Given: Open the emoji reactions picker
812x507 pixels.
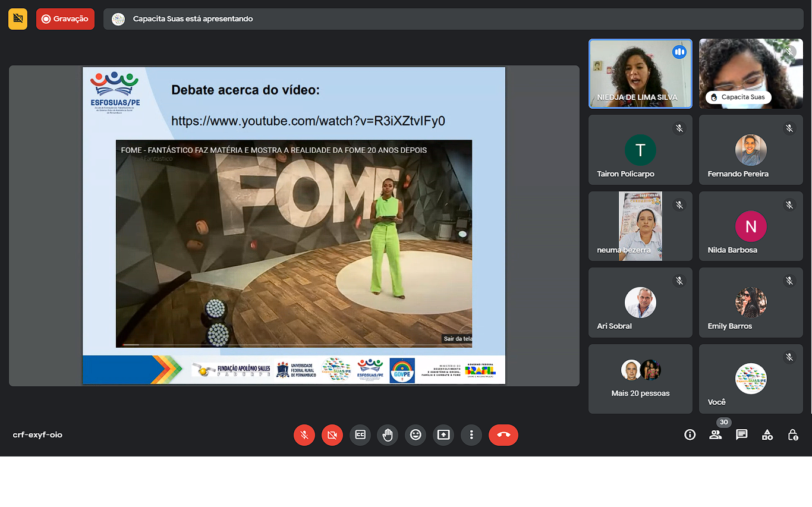Looking at the screenshot, I should (x=416, y=435).
